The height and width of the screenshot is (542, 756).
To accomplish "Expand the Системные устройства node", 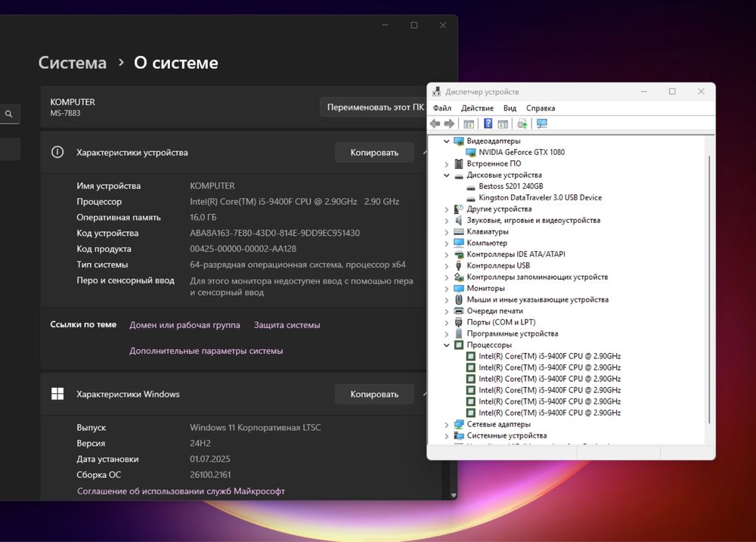I will coord(447,436).
